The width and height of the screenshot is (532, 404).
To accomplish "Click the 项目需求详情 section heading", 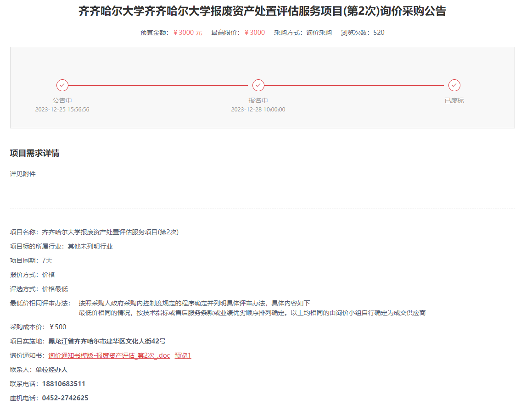I will (x=35, y=153).
